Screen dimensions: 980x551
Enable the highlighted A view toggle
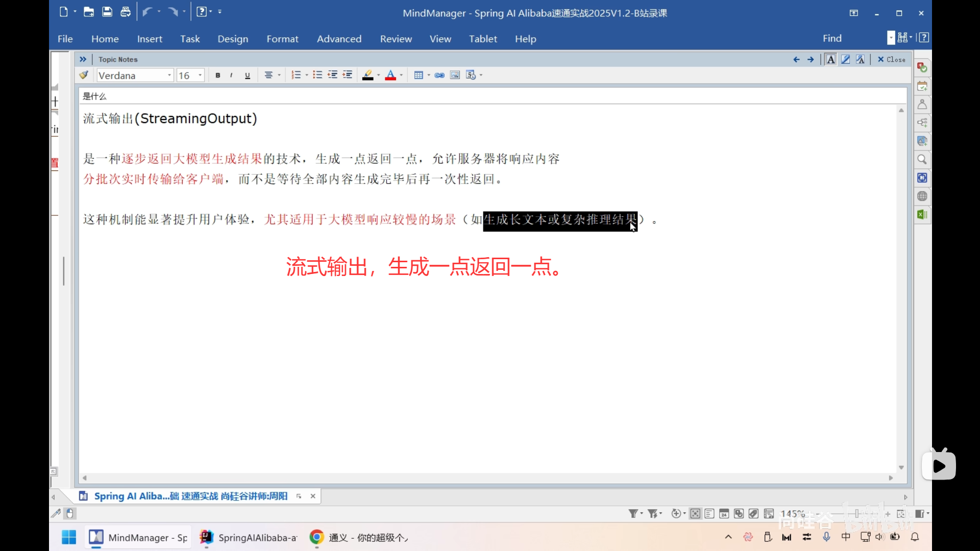pos(830,59)
